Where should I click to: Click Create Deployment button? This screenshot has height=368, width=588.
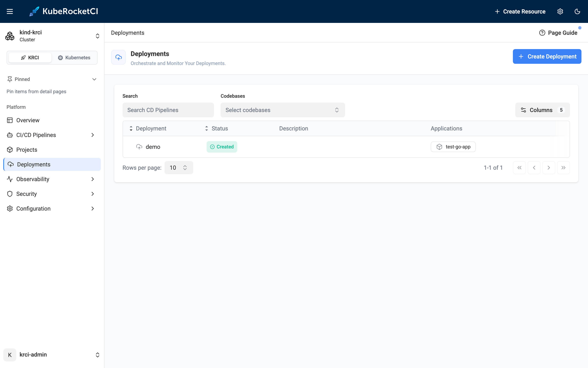[547, 56]
